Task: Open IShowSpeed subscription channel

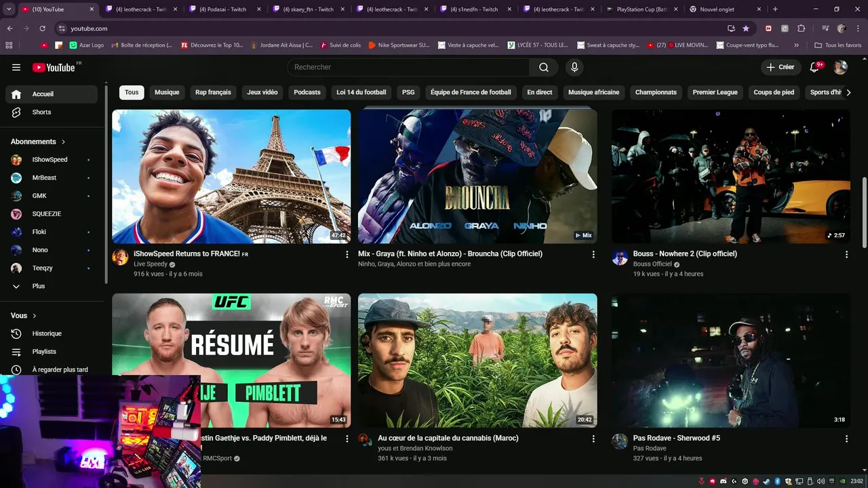Action: (x=52, y=159)
